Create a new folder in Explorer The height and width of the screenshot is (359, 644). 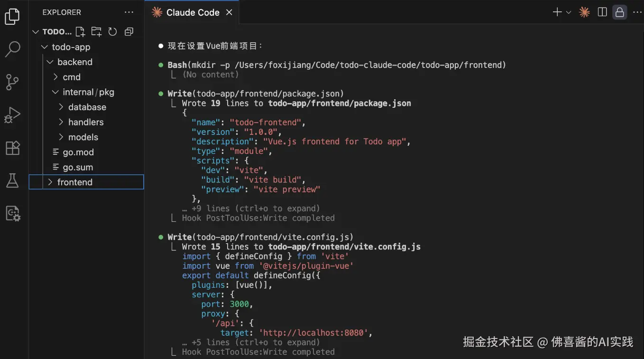tap(96, 32)
